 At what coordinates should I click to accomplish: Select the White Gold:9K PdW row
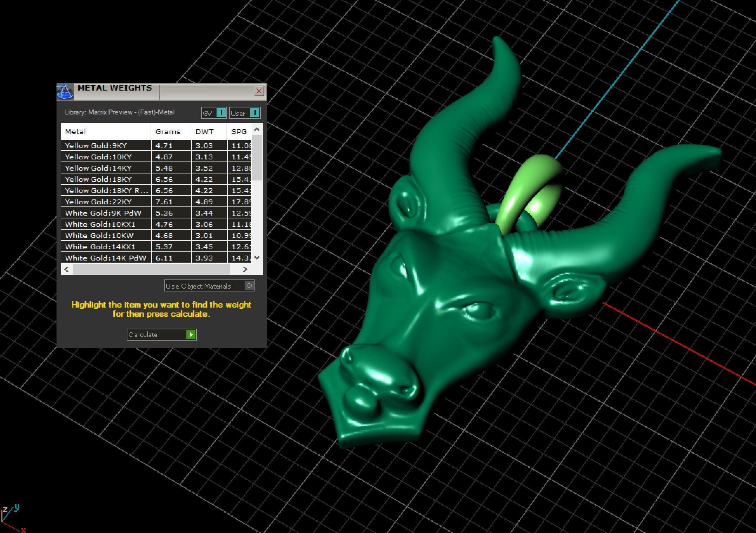click(x=156, y=213)
